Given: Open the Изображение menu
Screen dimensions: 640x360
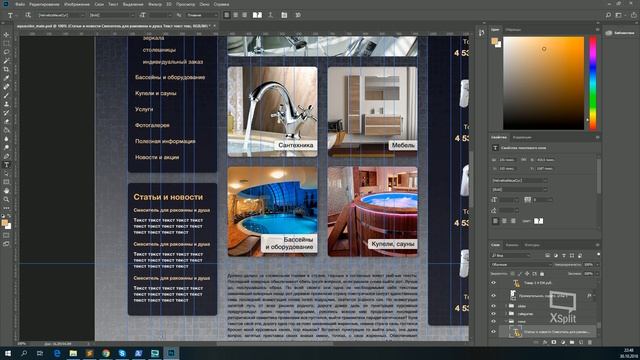Looking at the screenshot, I should [x=77, y=4].
